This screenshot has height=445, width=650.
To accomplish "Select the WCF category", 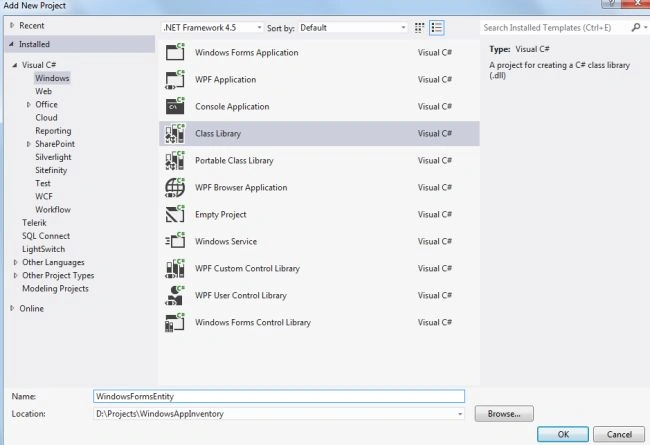I will click(x=44, y=196).
